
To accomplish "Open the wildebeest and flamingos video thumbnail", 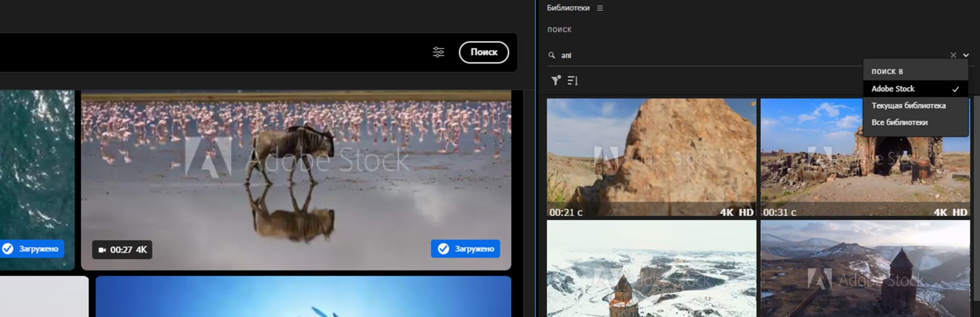I will (296, 180).
